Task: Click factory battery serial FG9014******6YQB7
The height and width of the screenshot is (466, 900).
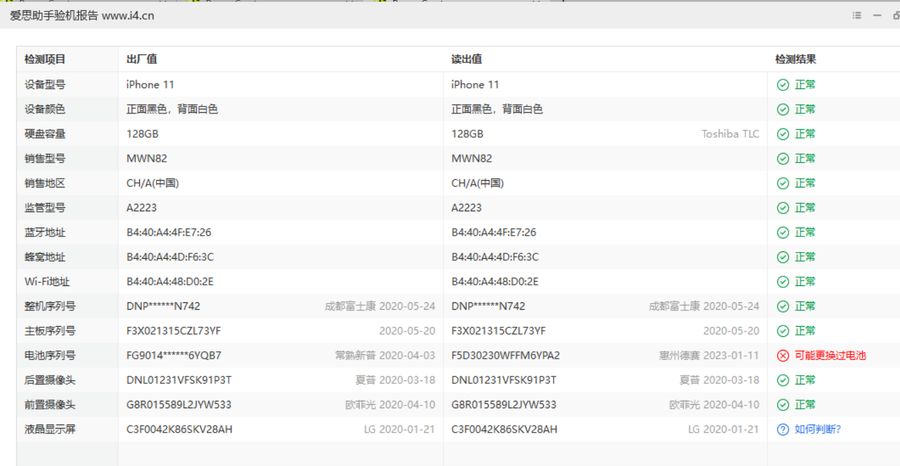Action: click(x=174, y=356)
